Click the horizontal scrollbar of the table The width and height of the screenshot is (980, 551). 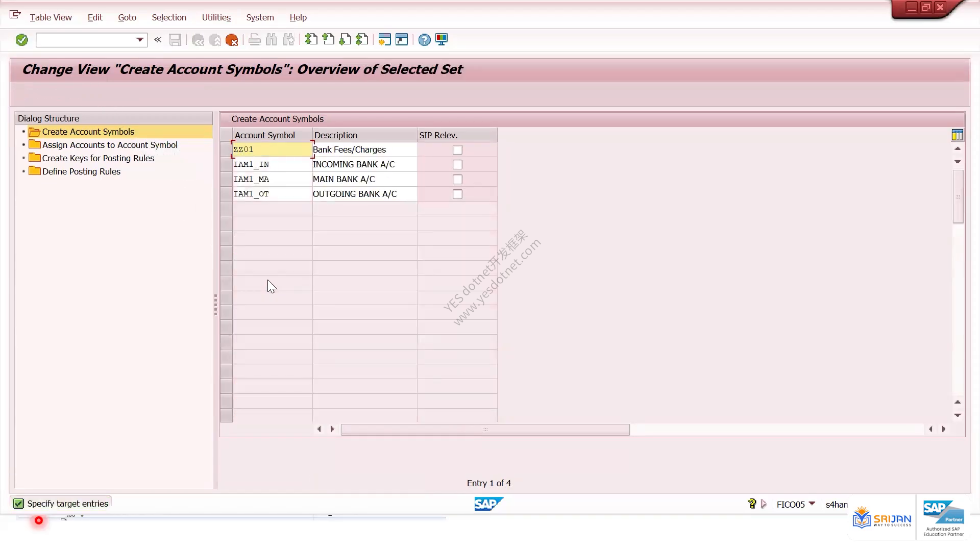[485, 430]
